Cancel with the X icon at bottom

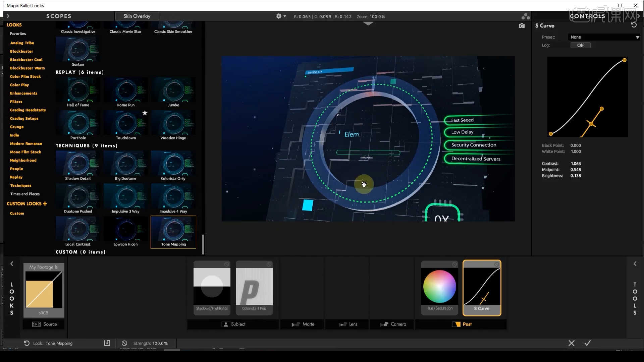(571, 343)
